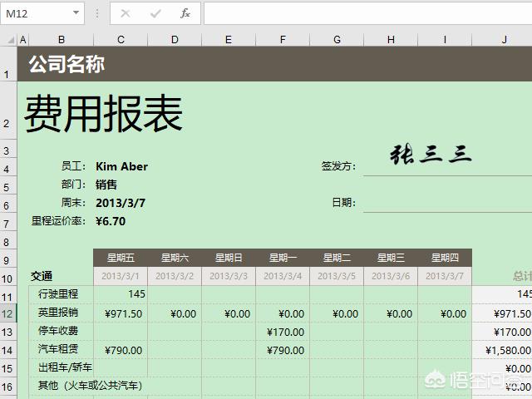Click the 公司名称 title banner cell
This screenshot has height=399, width=532.
pos(66,64)
